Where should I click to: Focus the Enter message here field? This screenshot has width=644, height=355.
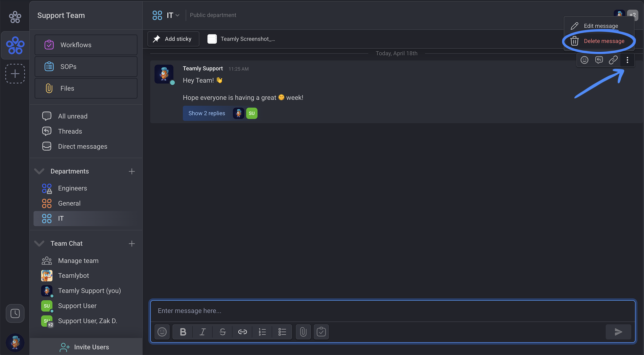(393, 311)
